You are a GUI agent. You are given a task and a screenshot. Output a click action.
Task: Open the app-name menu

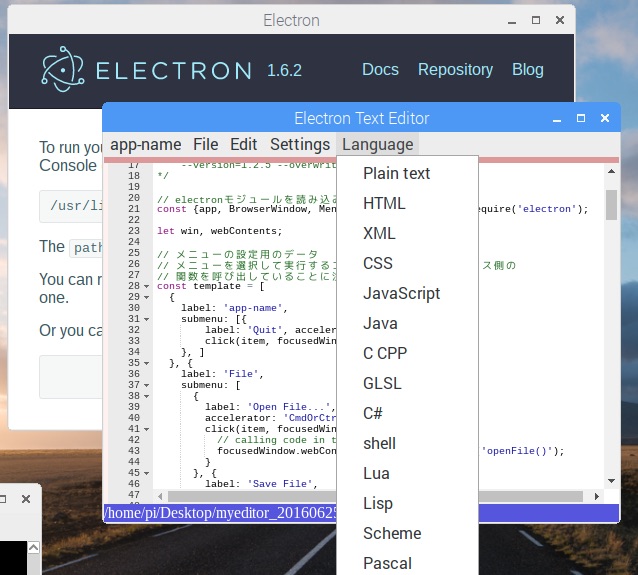tap(146, 144)
